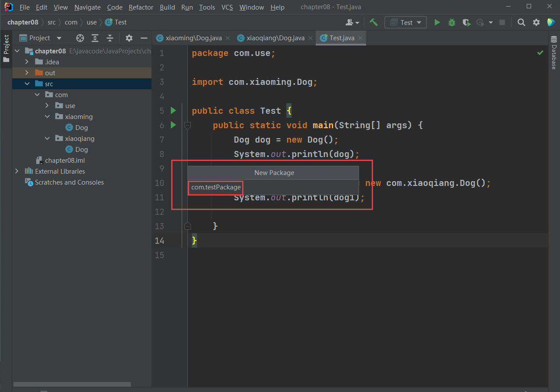This screenshot has width=560, height=392.
Task: Click the New Package name input field
Action: click(x=273, y=187)
